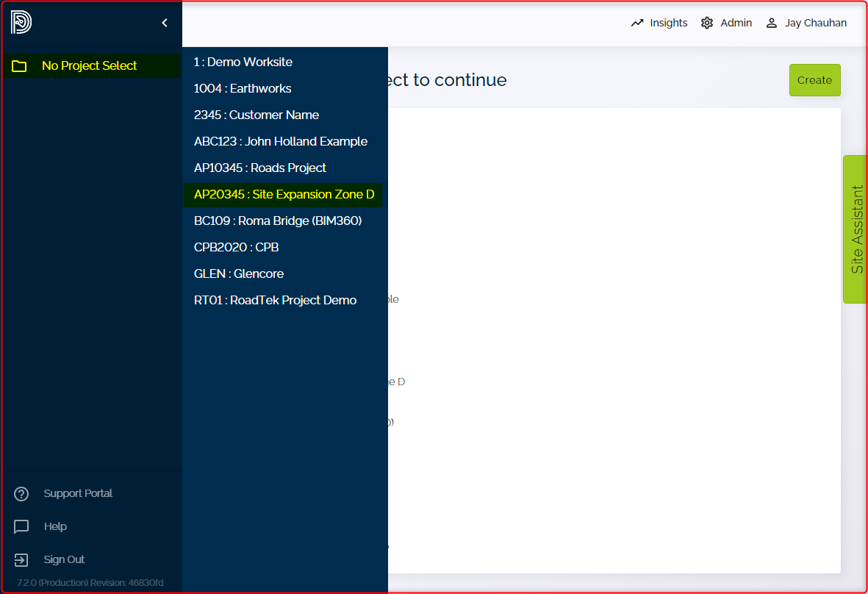Choose AP20345 : Site Expansion Zone D
The image size is (868, 594).
(284, 194)
